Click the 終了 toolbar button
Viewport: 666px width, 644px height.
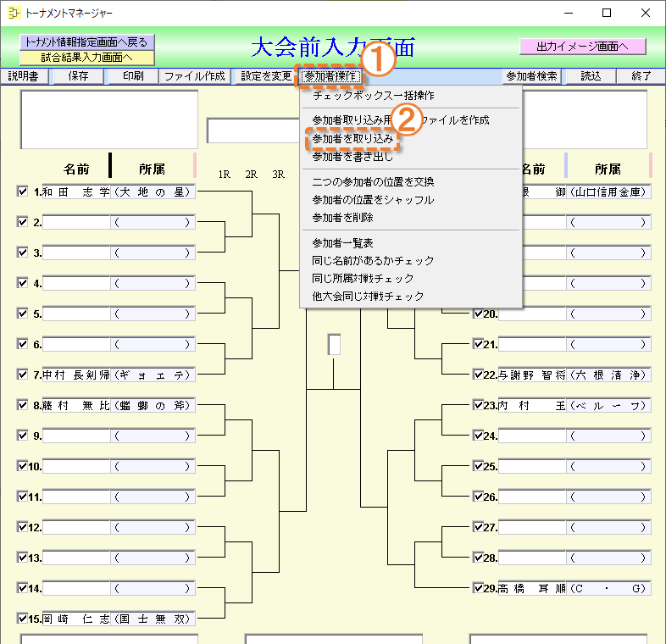pyautogui.click(x=641, y=76)
